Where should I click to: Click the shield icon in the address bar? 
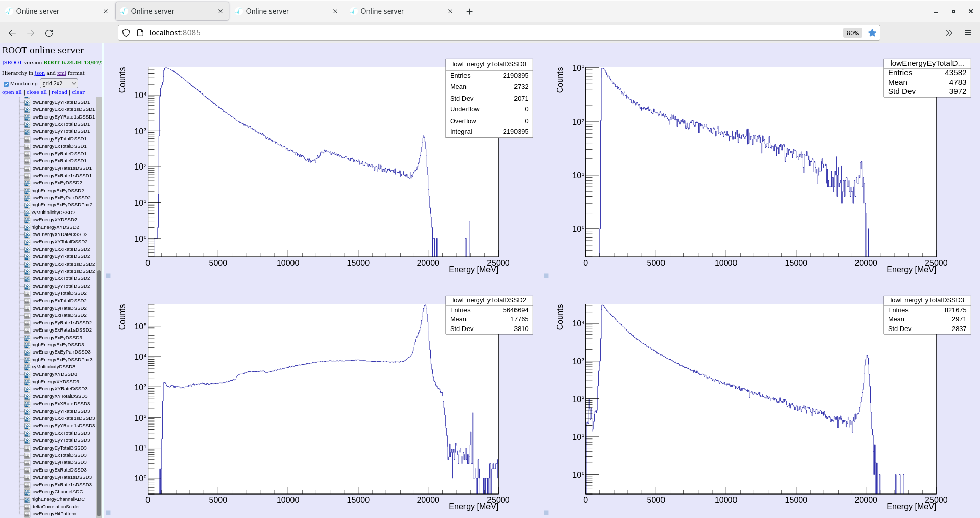point(126,32)
